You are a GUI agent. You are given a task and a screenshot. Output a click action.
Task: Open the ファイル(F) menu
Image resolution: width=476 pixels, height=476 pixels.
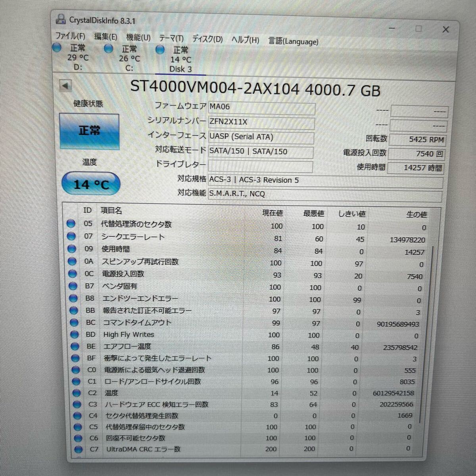coord(70,36)
